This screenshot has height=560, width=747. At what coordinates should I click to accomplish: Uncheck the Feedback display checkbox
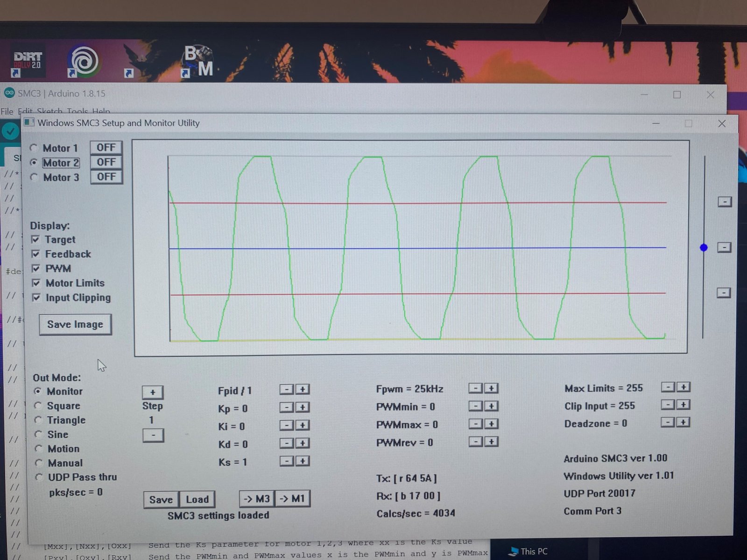coord(35,254)
